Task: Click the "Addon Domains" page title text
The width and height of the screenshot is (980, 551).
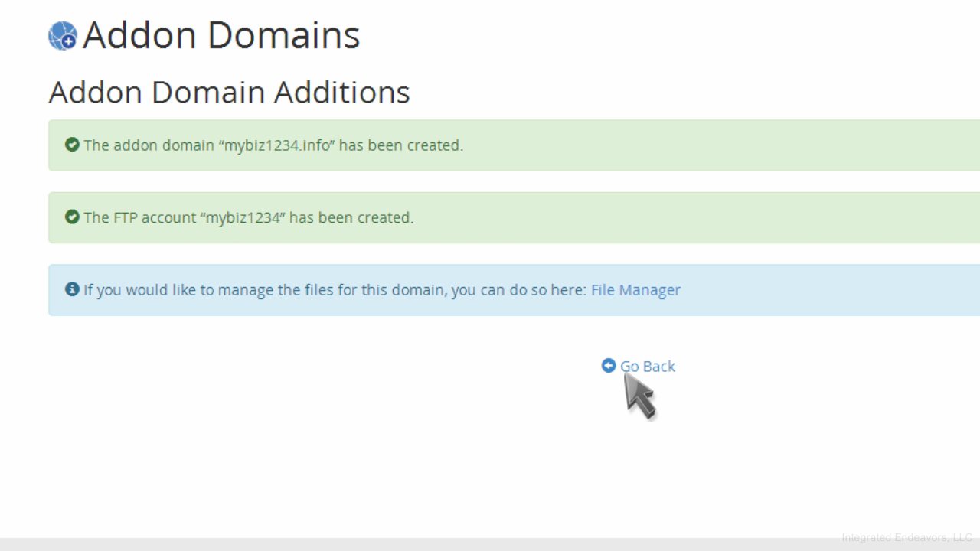Action: pos(221,35)
